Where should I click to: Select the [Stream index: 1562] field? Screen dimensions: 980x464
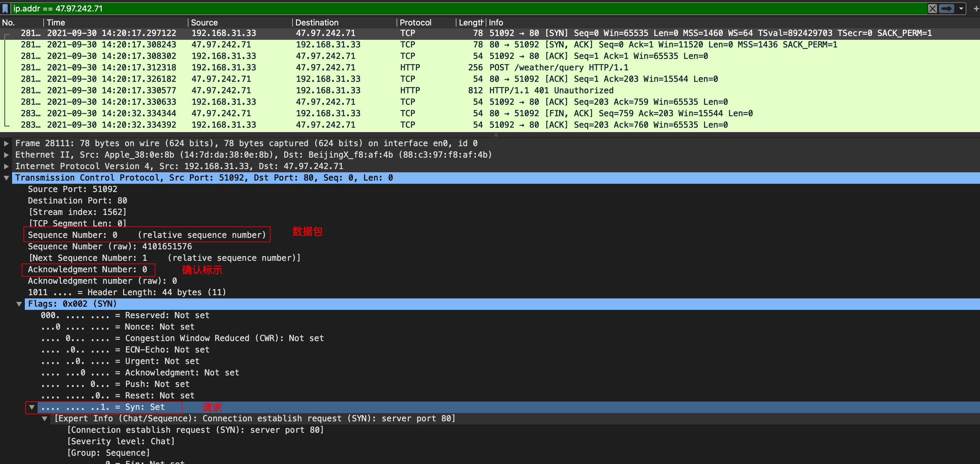click(78, 212)
